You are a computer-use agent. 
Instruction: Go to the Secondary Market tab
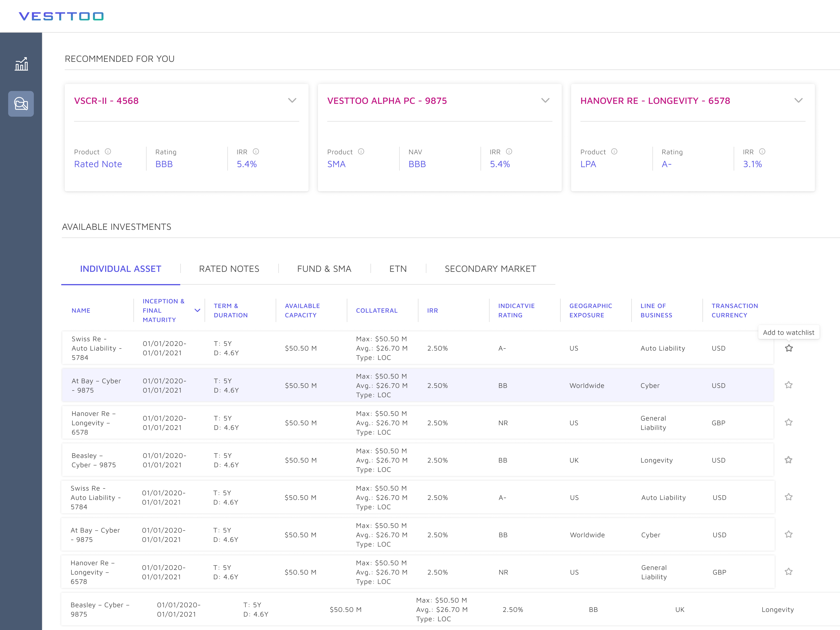tap(490, 269)
